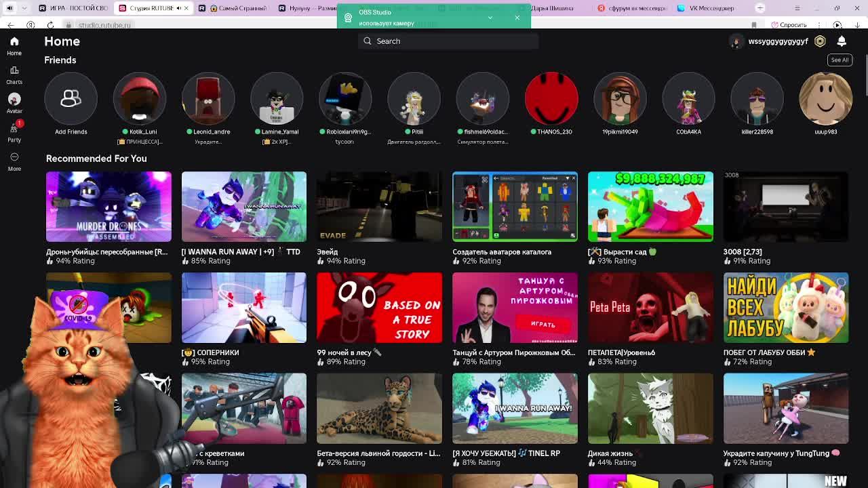868x488 pixels.
Task: Open the Robux hexagon icon
Action: 820,41
